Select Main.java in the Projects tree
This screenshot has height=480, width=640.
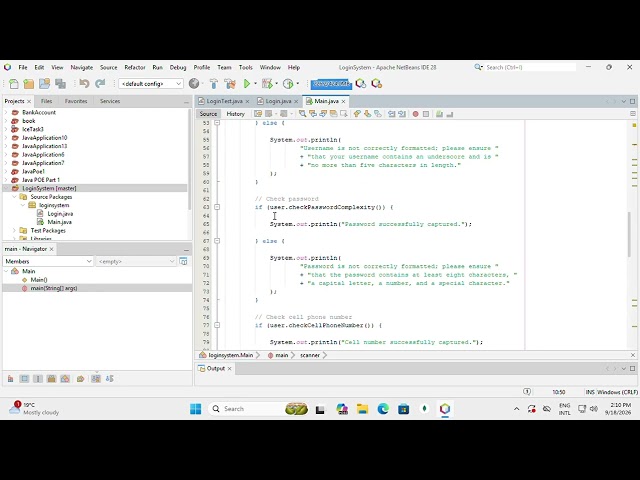(x=59, y=222)
